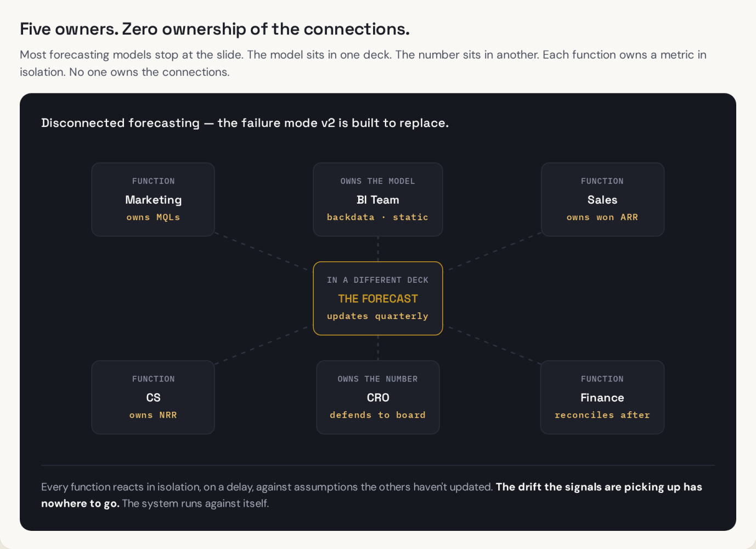Screen dimensions: 756x549
Task: Select the BI Team model card
Action: tap(378, 199)
